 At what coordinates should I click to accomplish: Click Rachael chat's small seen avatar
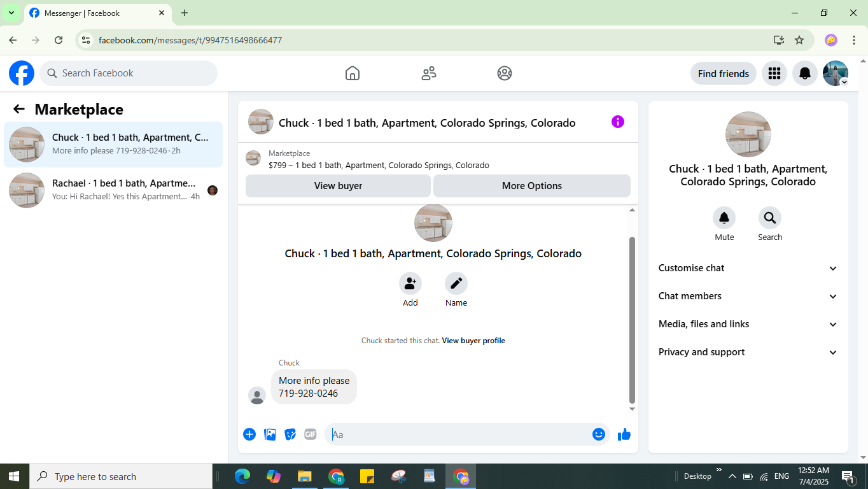213,190
